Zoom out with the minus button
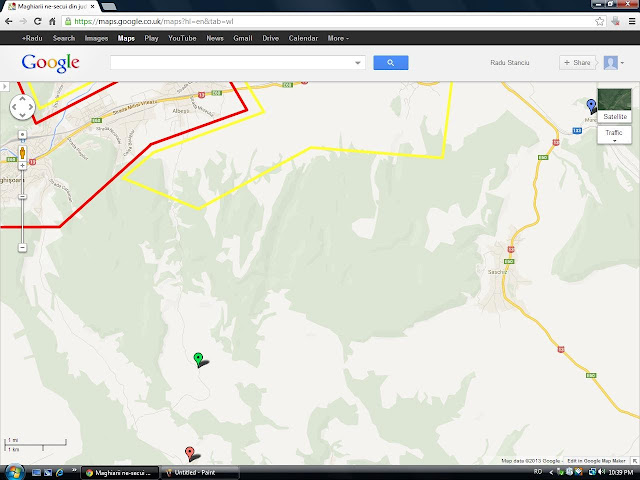Image resolution: width=640 pixels, height=480 pixels. [x=22, y=248]
